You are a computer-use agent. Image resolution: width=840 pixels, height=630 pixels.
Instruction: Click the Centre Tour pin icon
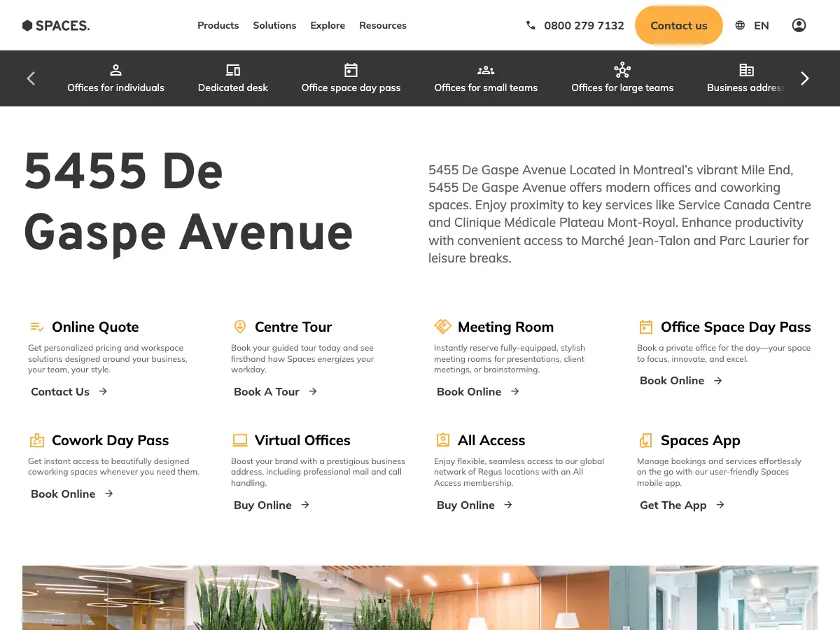pos(240,327)
